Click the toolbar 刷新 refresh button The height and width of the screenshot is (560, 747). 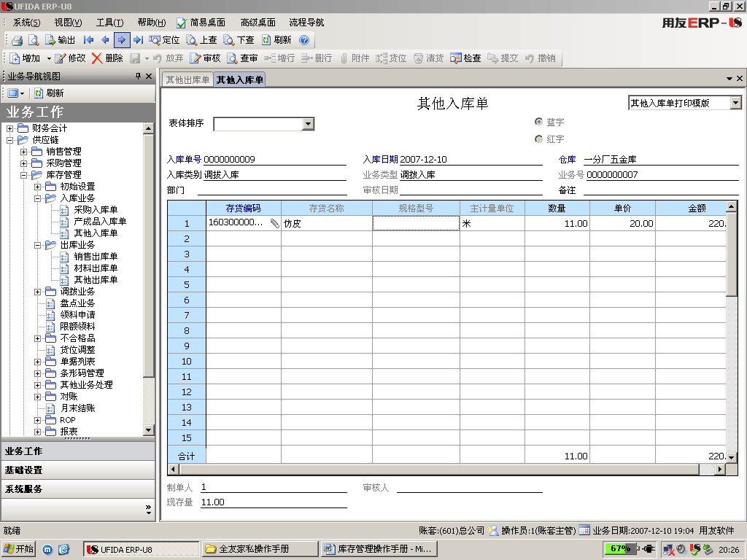point(276,40)
